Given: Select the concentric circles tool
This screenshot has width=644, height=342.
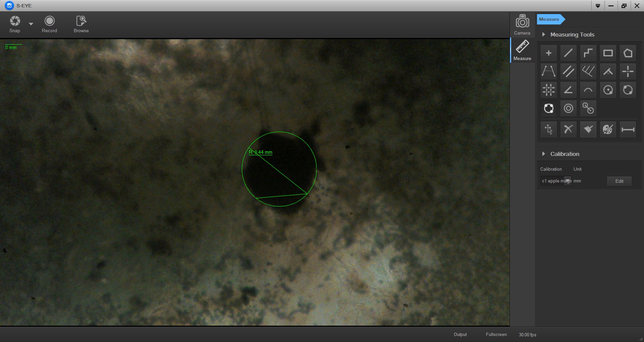Looking at the screenshot, I should pyautogui.click(x=569, y=108).
